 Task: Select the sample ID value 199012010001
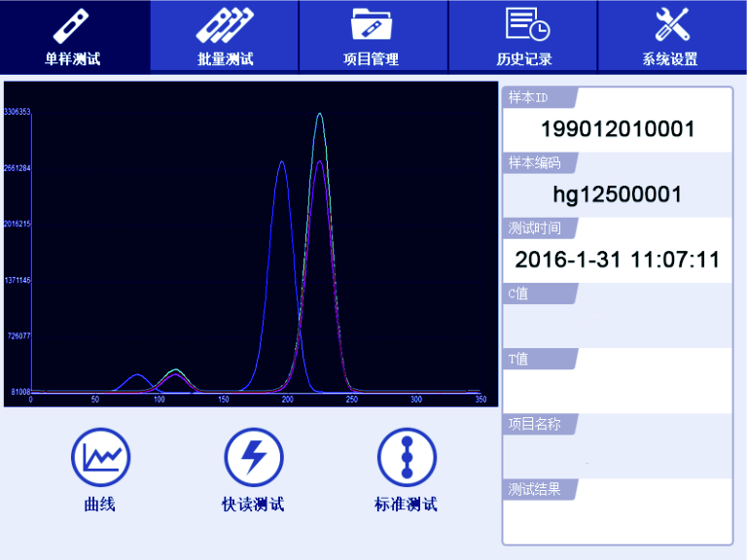[x=617, y=129]
